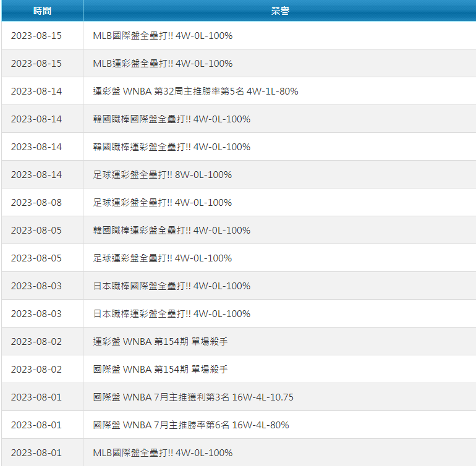Select the 2023-08-01 date beside MLB國際盤全壘打
This screenshot has height=466, width=476.
pyautogui.click(x=36, y=453)
